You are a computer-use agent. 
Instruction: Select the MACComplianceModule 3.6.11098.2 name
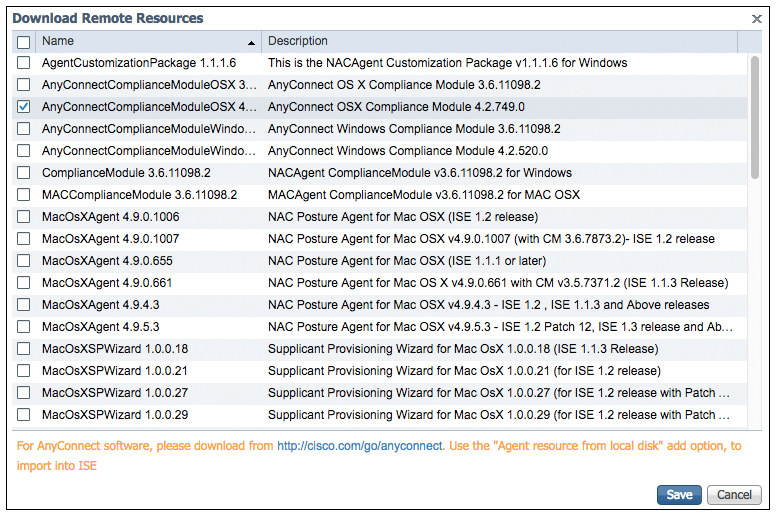pos(140,195)
